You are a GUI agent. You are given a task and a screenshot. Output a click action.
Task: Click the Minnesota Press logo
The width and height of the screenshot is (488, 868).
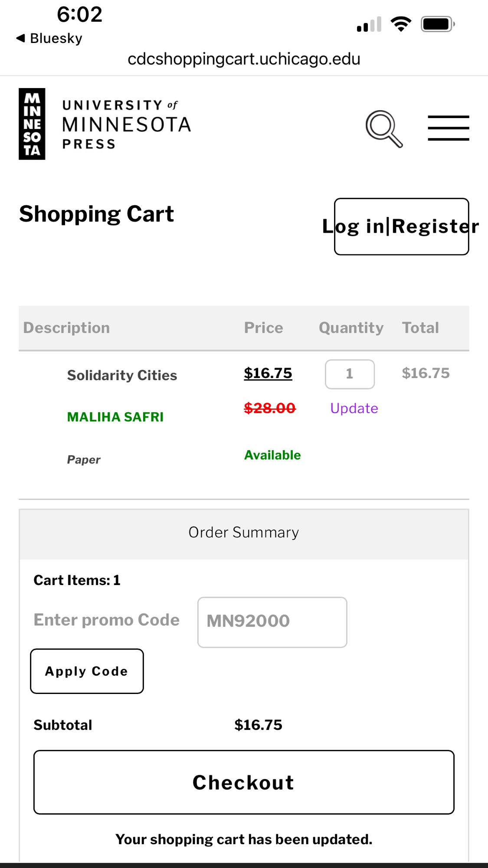[32, 124]
